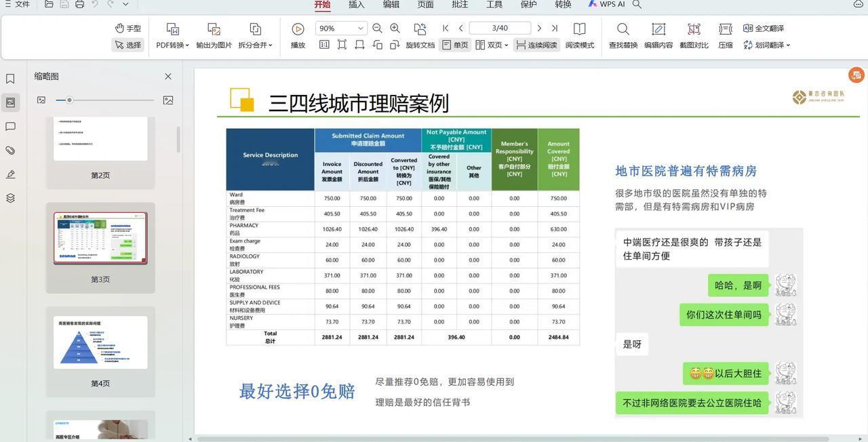Switch to the 批注 tab
Image resolution: width=868 pixels, height=442 pixels.
[460, 5]
